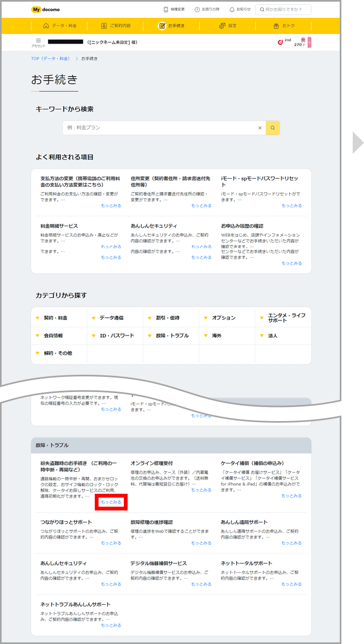Expand 契約・料金 category

[x=55, y=318]
